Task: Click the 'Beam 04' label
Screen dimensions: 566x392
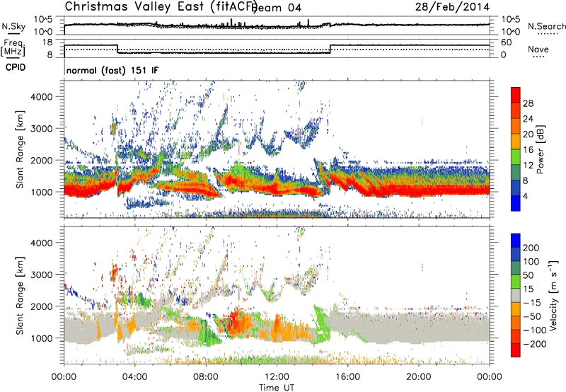Action: tap(276, 8)
